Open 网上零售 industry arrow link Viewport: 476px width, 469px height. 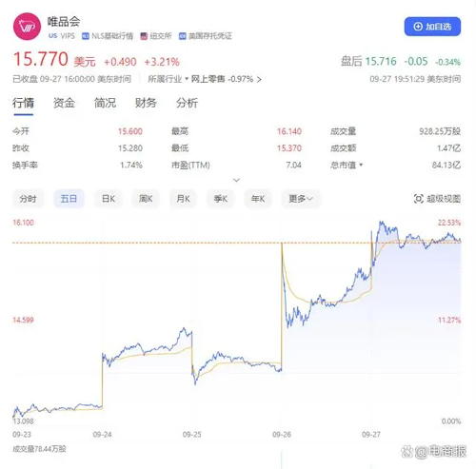pyautogui.click(x=259, y=79)
